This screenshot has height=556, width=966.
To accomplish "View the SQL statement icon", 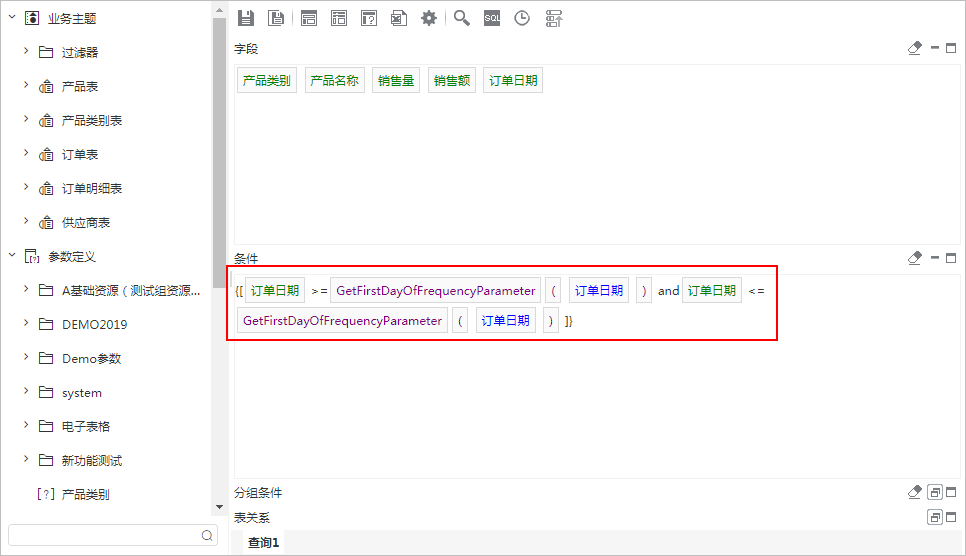I will click(x=492, y=18).
